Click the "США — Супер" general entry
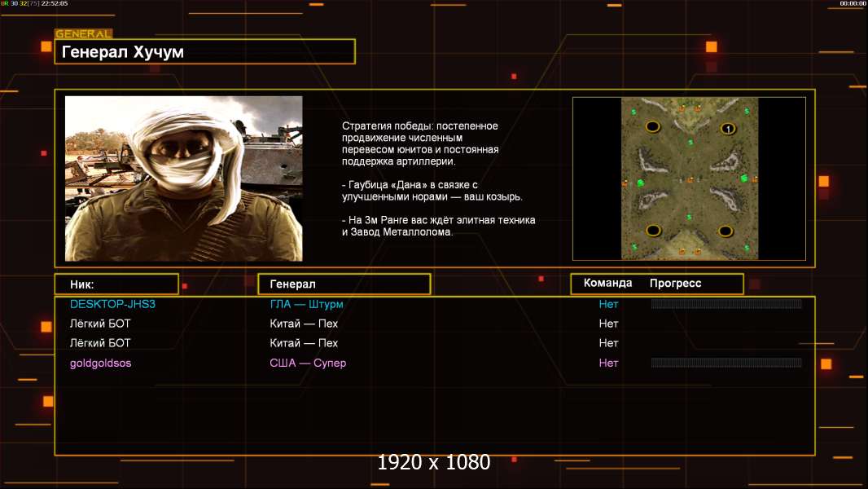This screenshot has height=489, width=868. [308, 363]
